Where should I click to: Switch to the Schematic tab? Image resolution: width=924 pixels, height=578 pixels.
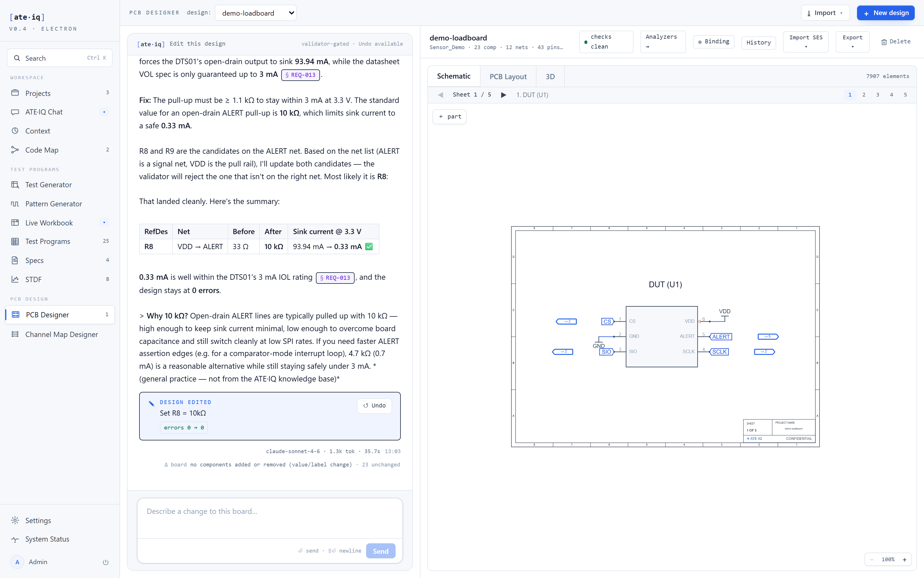(x=454, y=77)
